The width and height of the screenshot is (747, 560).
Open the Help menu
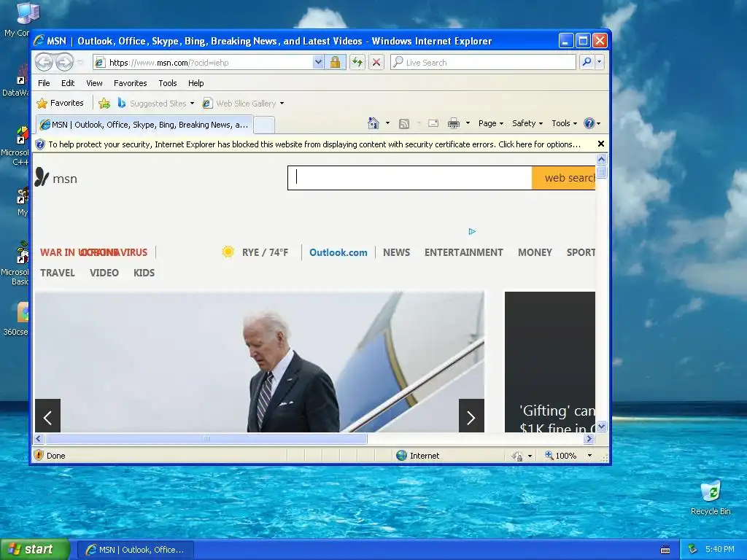click(x=196, y=83)
